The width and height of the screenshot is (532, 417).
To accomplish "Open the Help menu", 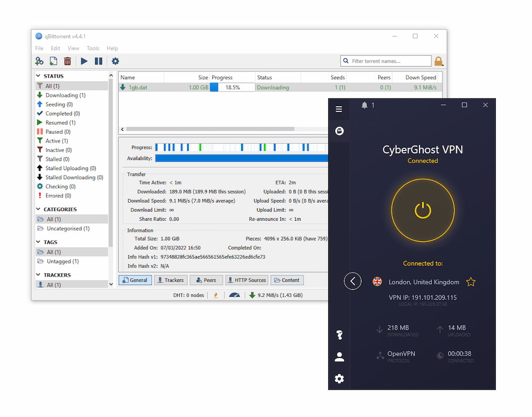I will (112, 48).
